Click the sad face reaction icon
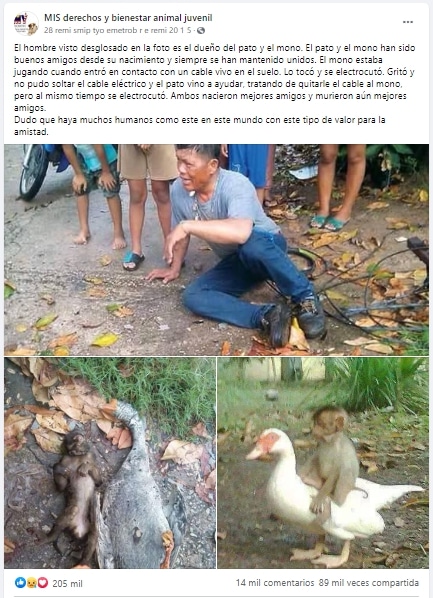This screenshot has height=598, width=433. coord(31,582)
